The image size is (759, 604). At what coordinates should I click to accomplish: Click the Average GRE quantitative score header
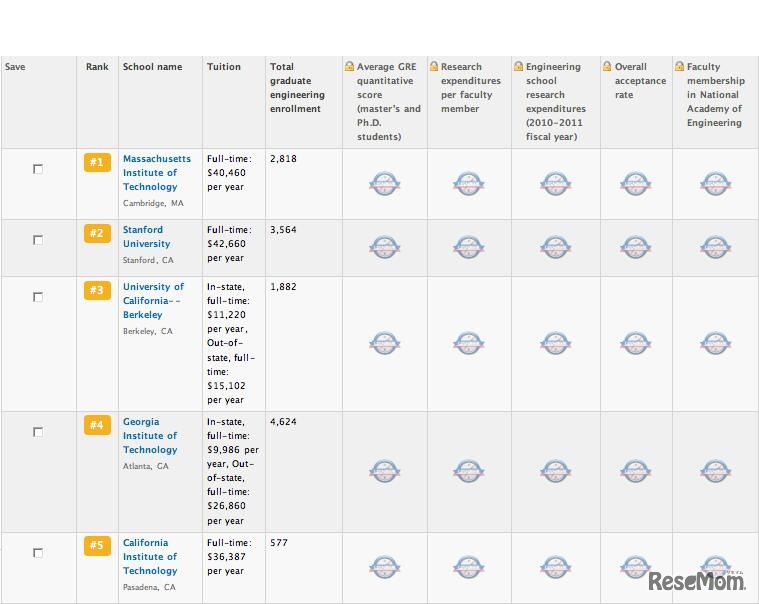coord(389,102)
